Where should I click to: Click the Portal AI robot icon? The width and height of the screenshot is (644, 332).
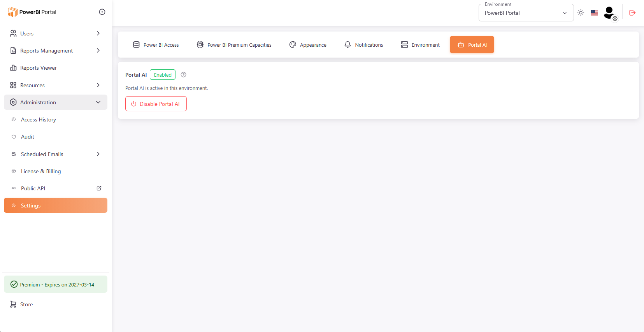coord(461,45)
